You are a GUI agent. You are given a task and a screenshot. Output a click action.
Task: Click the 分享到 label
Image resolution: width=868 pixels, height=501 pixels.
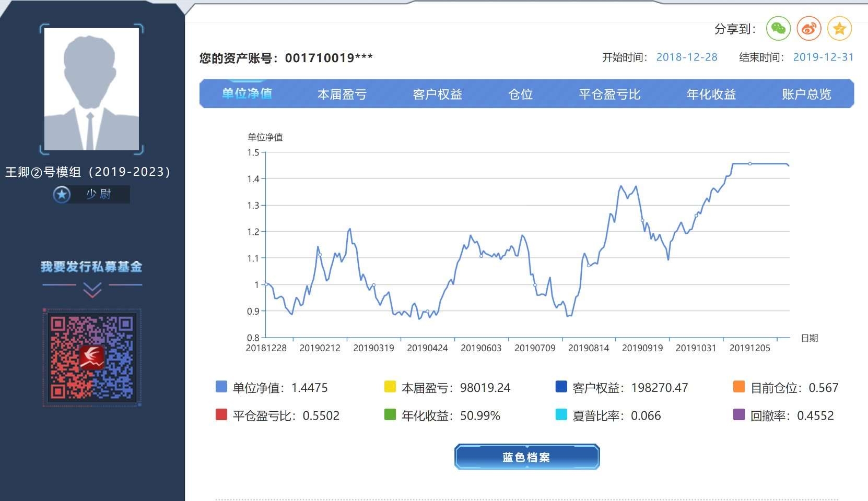coord(735,29)
